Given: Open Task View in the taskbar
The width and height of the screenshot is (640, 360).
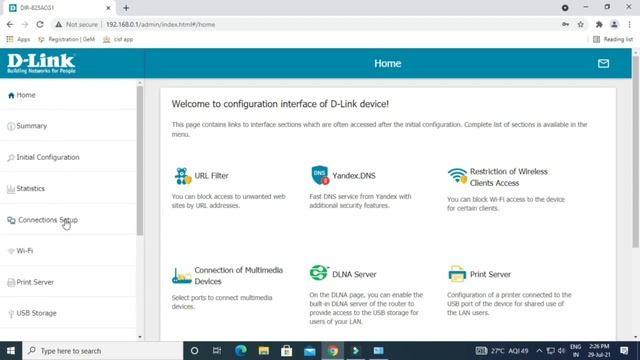Looking at the screenshot, I should click(217, 351).
